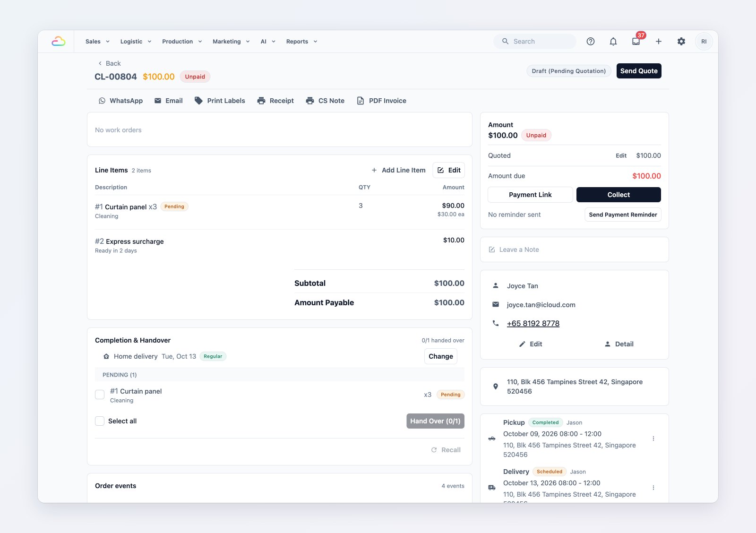
Task: Open CS Note print action
Action: tap(325, 101)
